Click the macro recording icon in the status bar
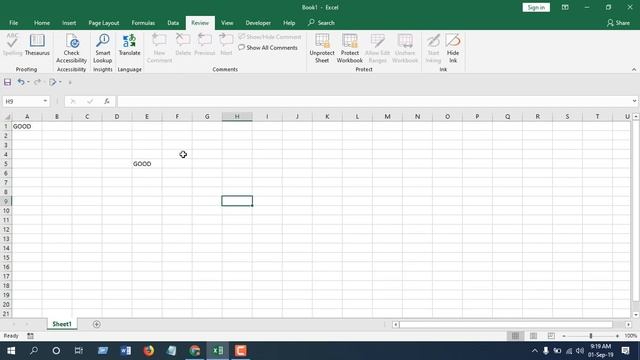Viewport: 640px width, 360px height. (31, 336)
